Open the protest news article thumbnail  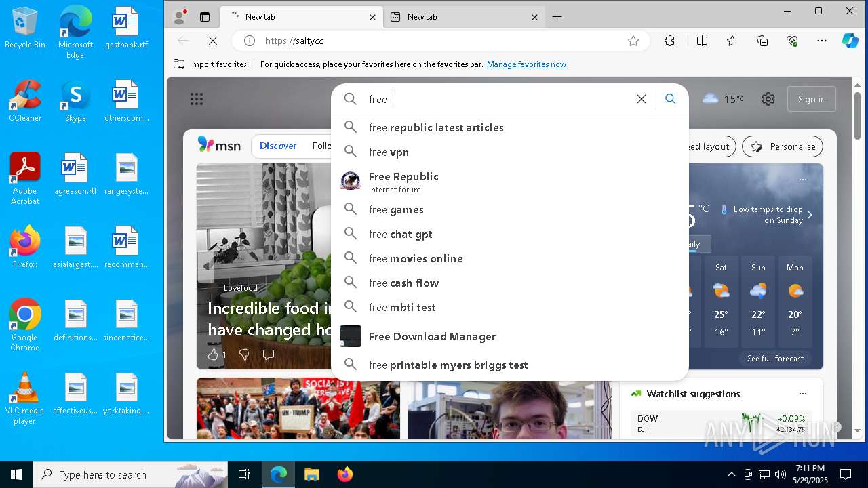click(x=298, y=408)
